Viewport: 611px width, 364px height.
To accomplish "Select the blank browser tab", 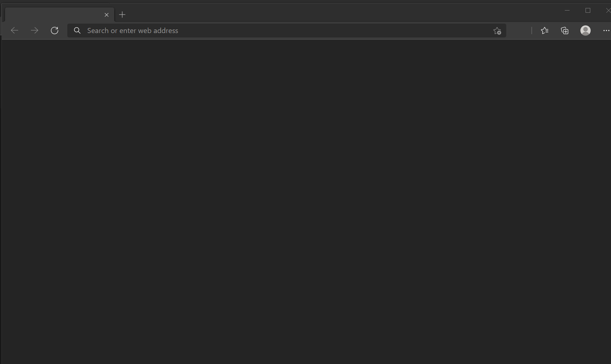I will [x=60, y=15].
